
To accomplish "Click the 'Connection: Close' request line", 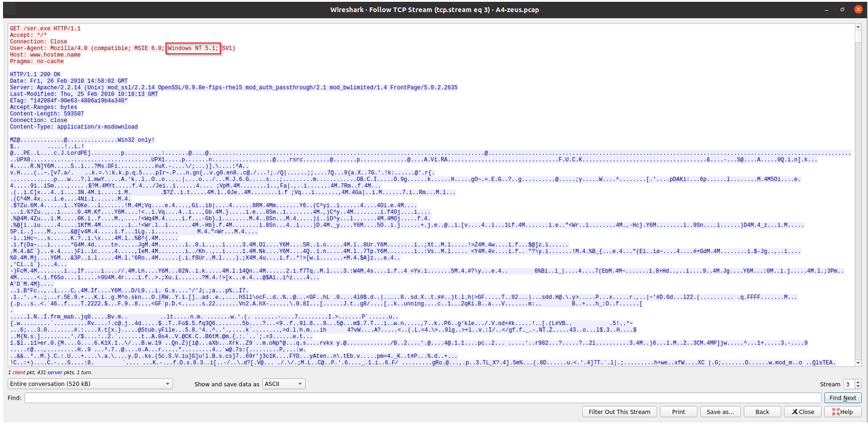I will tap(38, 41).
